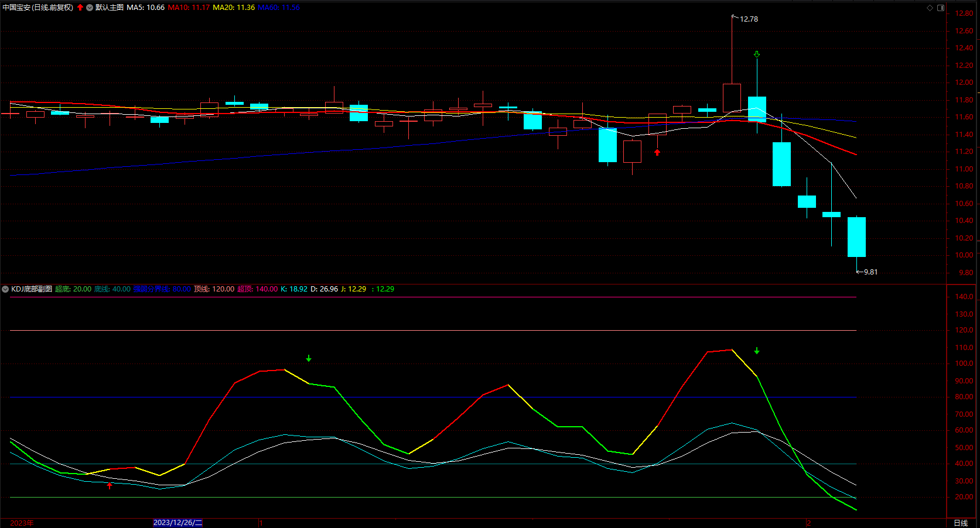Viewport: 980px width, 528px height.
Task: Click the 12.78 high price marker
Action: [749, 19]
